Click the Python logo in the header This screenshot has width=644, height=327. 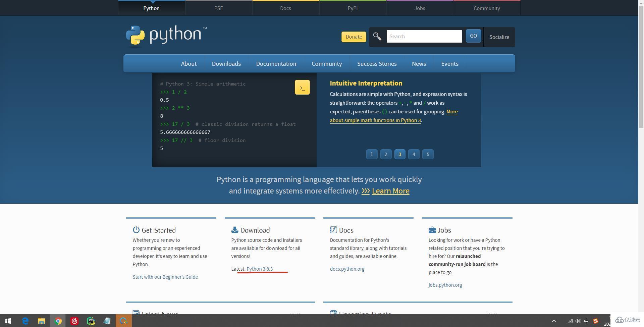coord(166,36)
